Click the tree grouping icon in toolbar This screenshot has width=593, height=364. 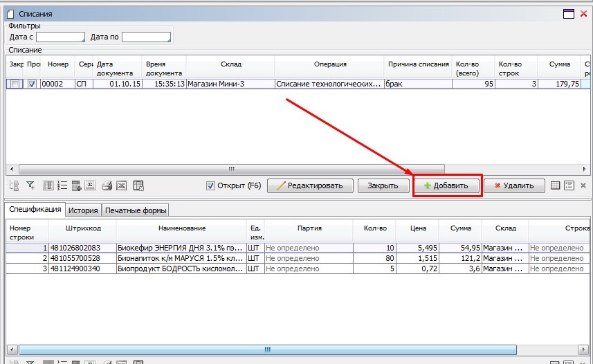coord(14,185)
